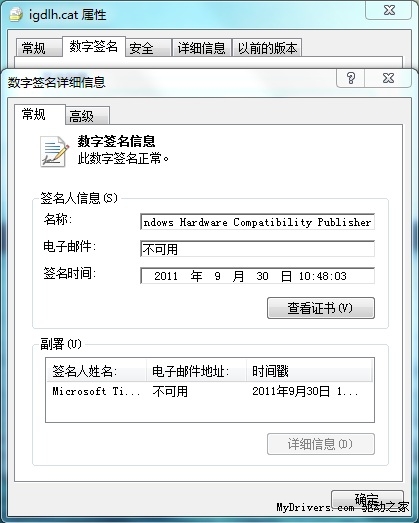Click the digital signature document icon
Screen dimensions: 419x523
click(x=54, y=151)
